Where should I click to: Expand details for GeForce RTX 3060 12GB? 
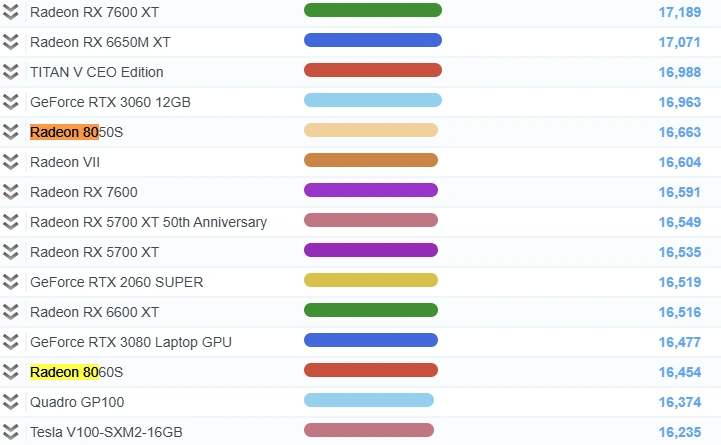[11, 102]
